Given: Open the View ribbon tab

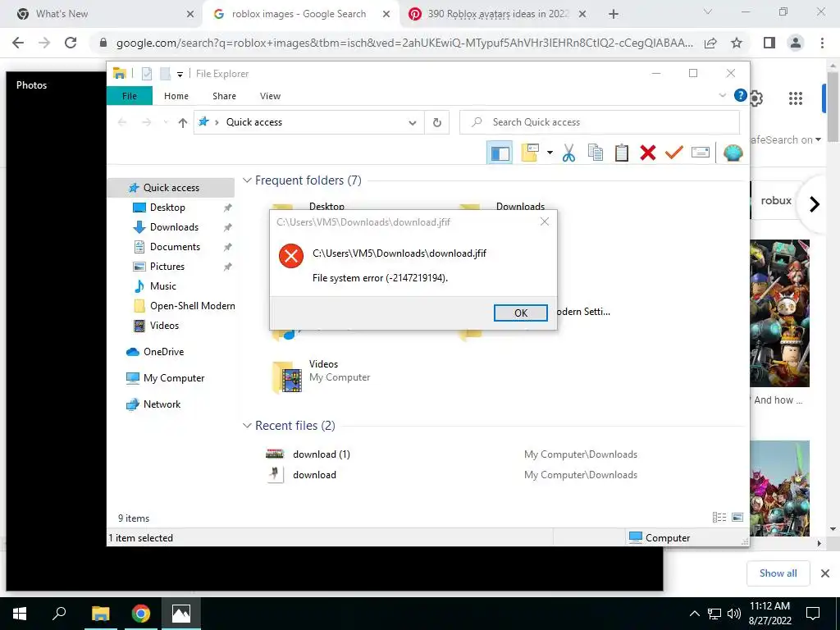Looking at the screenshot, I should [270, 96].
